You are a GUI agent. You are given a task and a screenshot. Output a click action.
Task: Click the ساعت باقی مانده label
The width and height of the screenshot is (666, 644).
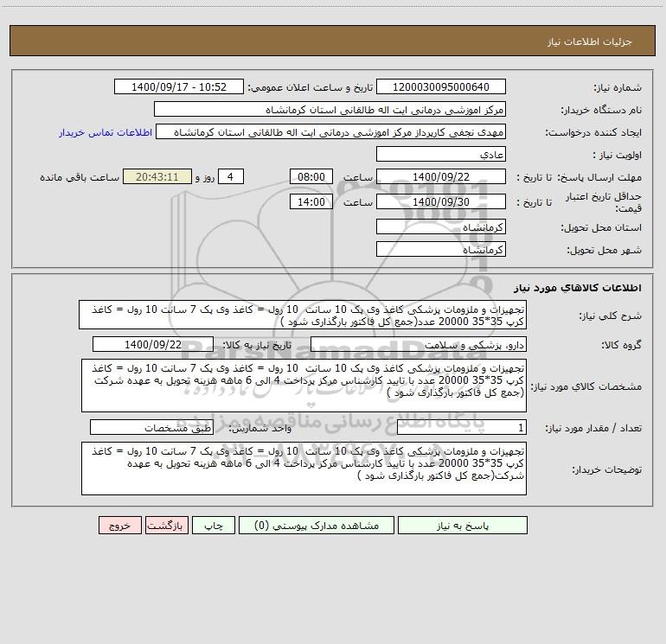tap(80, 177)
